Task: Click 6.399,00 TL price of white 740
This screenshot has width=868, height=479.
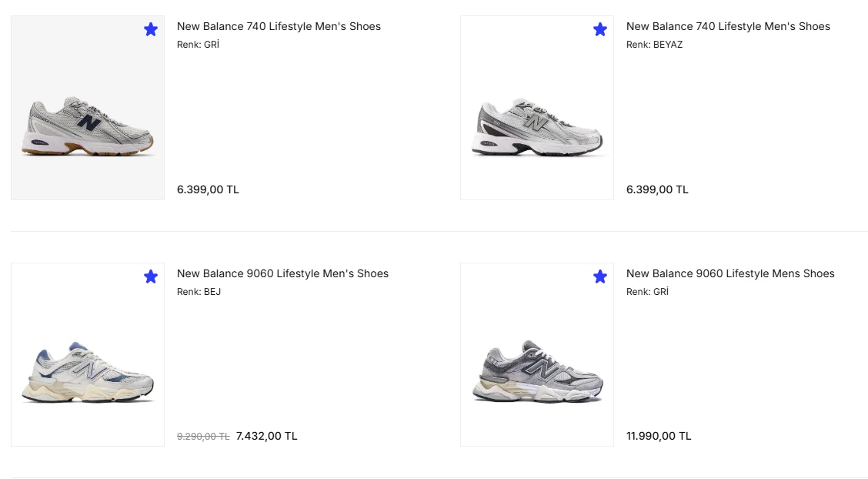Action: [x=657, y=189]
